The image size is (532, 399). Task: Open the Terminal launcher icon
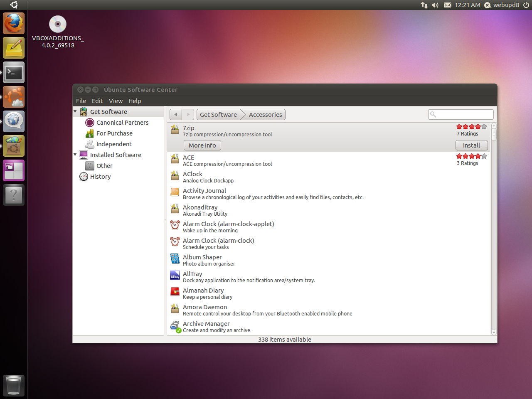(14, 72)
